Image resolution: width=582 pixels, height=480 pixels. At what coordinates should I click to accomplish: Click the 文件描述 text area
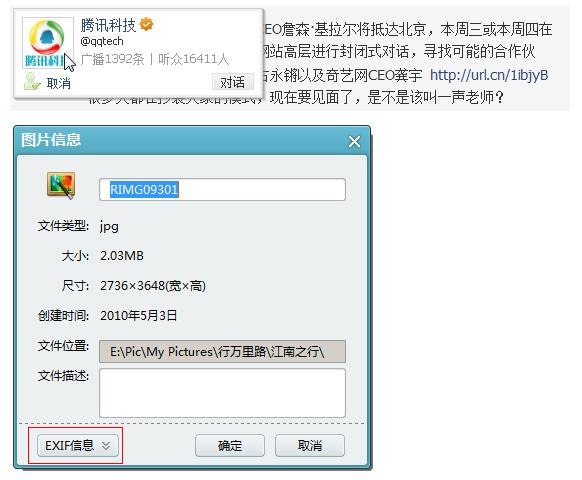[x=222, y=393]
